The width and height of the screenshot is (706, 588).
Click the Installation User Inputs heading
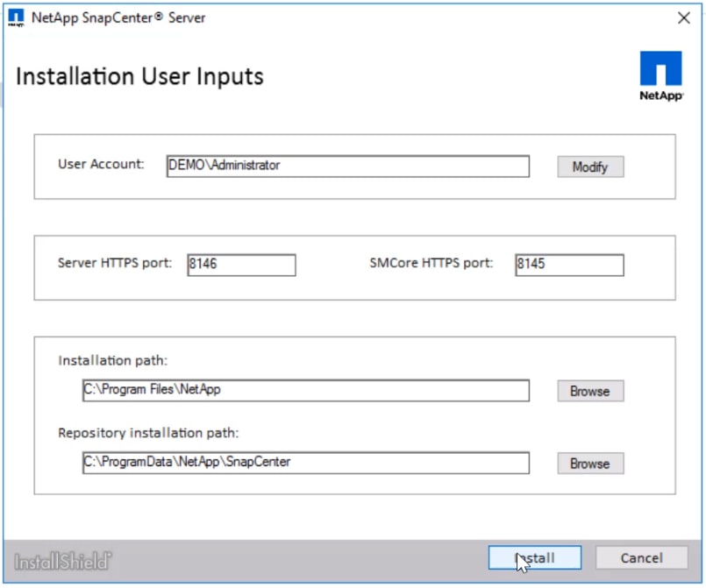(x=139, y=76)
